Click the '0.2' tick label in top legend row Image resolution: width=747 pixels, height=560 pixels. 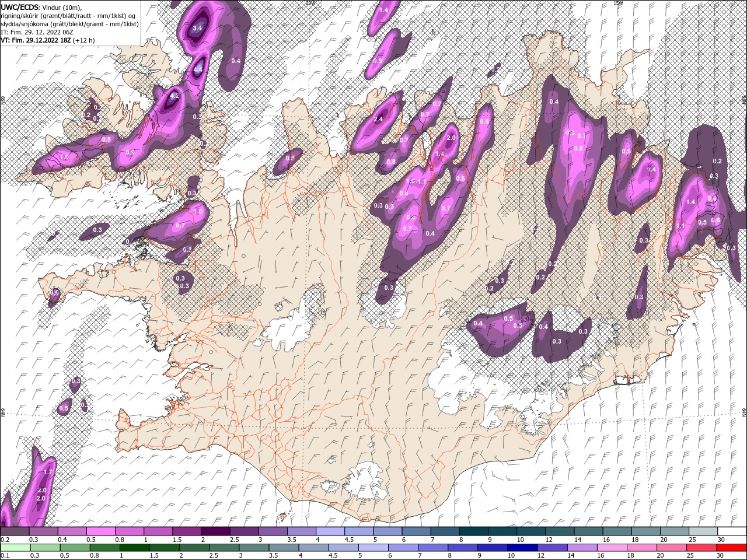tap(4, 540)
